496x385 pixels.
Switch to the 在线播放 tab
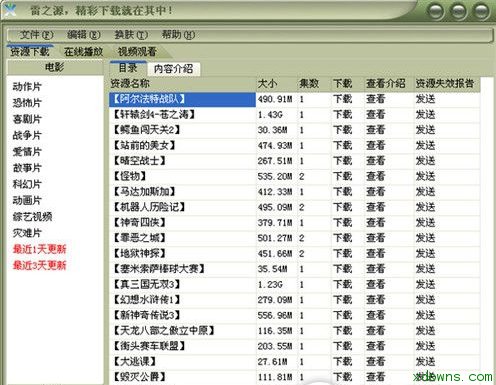(83, 52)
